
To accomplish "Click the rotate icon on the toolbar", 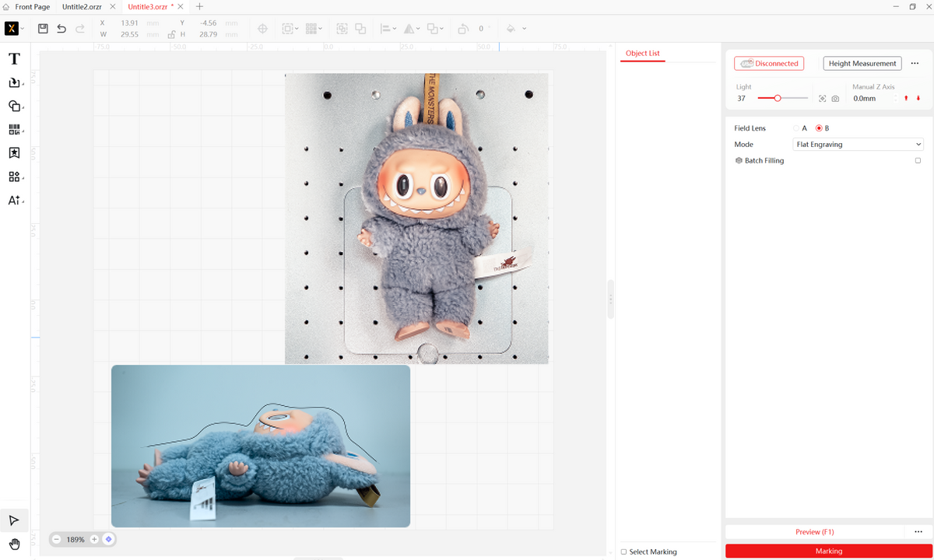I will coord(464,28).
